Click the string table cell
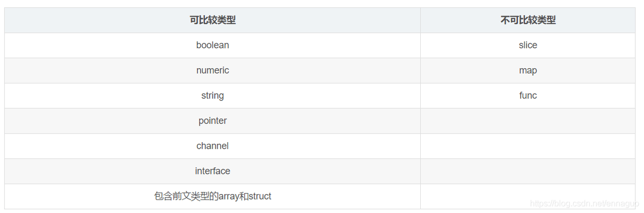The width and height of the screenshot is (644, 213). coord(213,96)
